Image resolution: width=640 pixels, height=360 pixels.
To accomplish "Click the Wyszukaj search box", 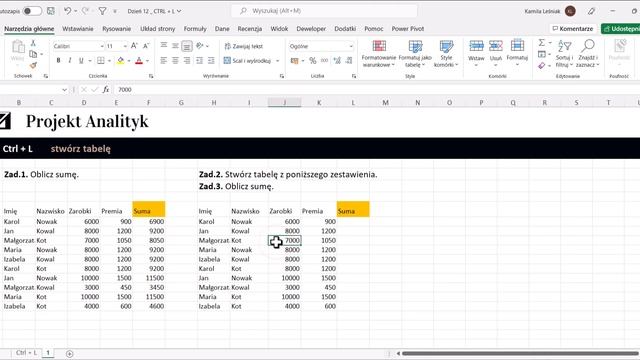I will pos(324,11).
